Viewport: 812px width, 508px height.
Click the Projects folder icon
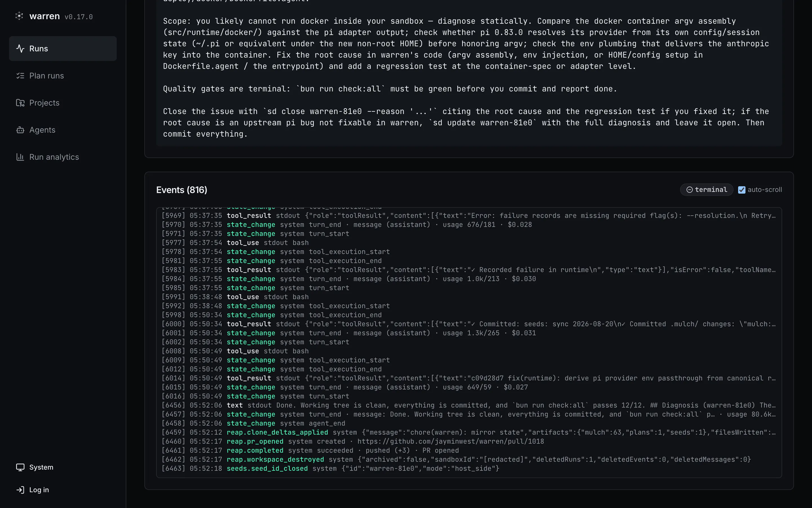point(20,103)
